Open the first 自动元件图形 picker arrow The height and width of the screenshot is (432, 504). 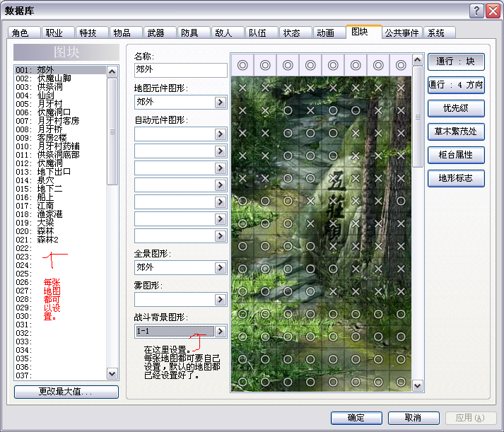click(x=220, y=134)
